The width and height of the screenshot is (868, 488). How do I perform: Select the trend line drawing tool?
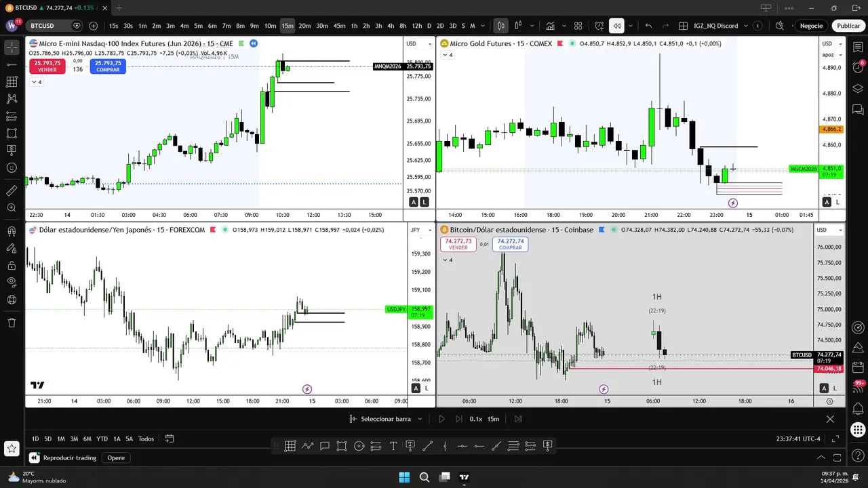pyautogui.click(x=12, y=64)
